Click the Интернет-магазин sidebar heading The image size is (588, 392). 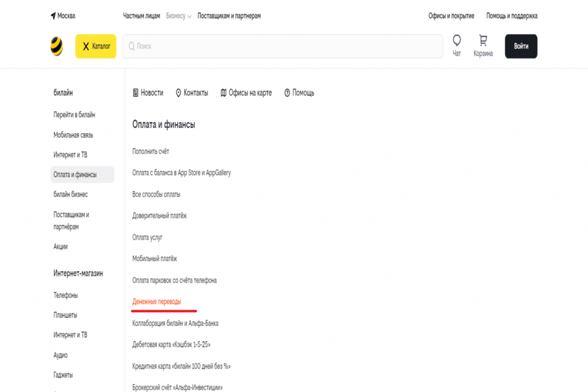[x=78, y=273]
